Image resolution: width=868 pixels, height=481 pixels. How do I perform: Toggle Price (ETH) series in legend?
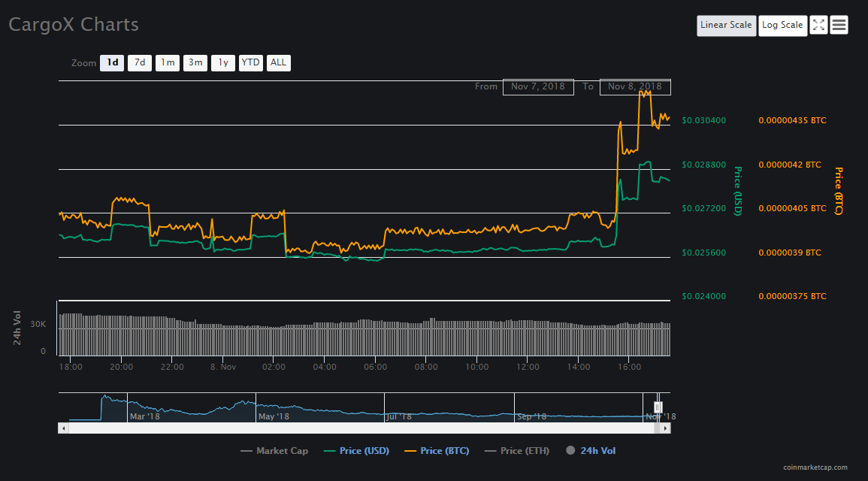[517, 451]
